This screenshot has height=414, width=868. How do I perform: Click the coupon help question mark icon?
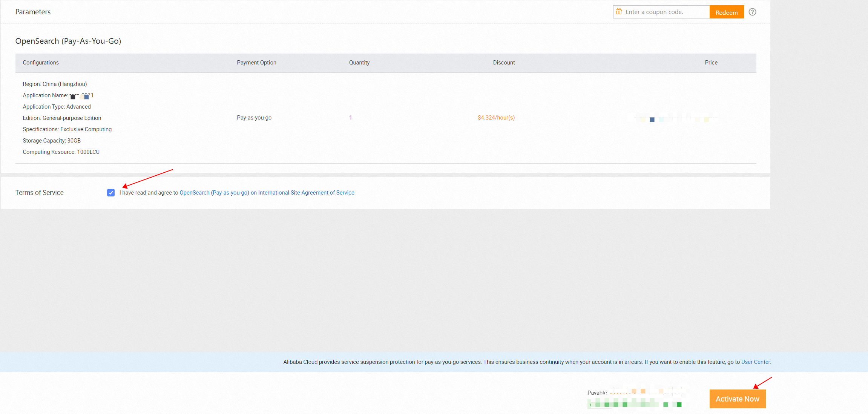click(x=752, y=12)
